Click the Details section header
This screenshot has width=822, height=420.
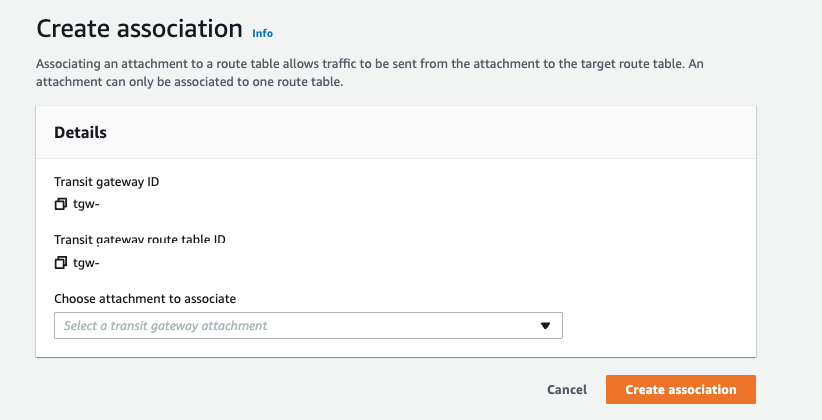click(x=80, y=133)
